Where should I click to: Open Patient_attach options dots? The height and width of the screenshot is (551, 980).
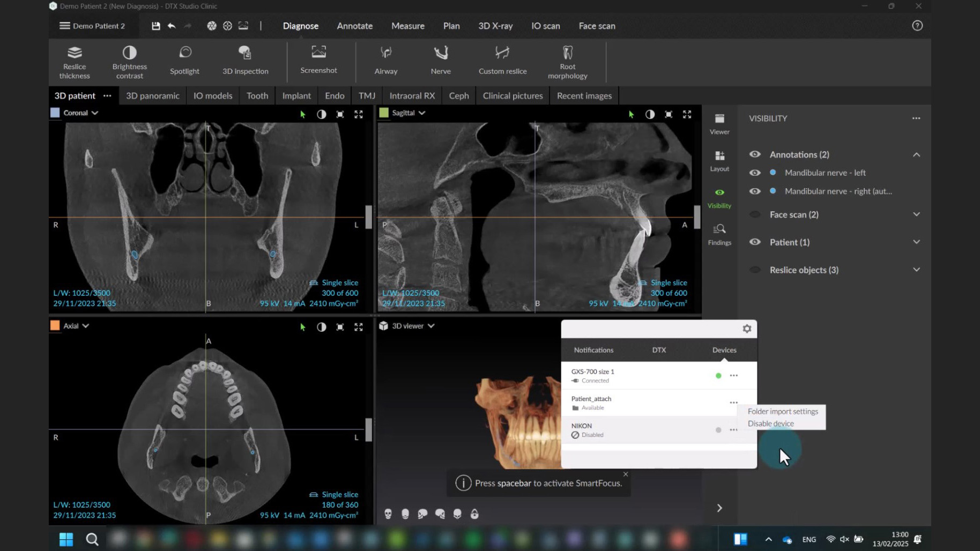point(733,403)
